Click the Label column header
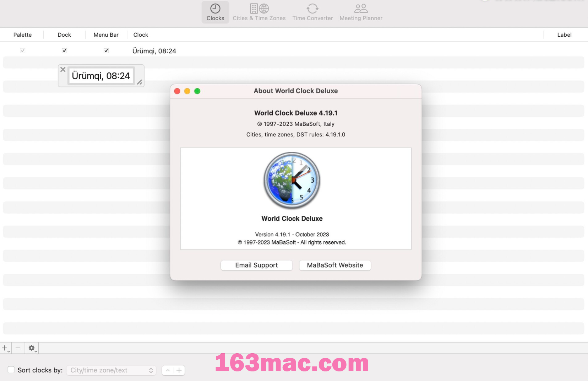This screenshot has height=381, width=588. [564, 35]
